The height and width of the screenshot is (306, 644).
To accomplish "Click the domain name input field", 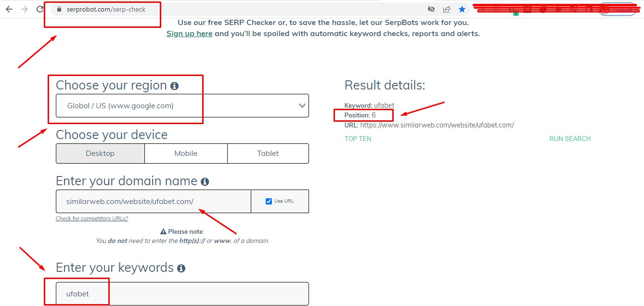I will [154, 202].
